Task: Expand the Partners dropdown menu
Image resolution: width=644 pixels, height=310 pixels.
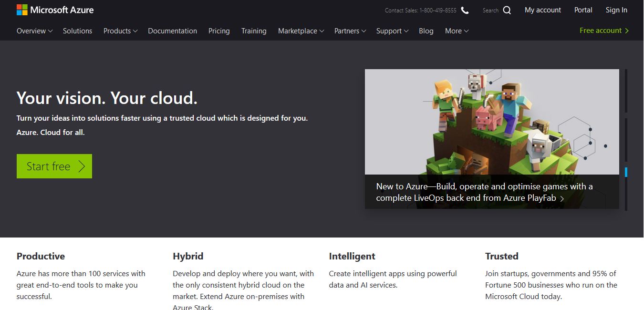Action: point(350,31)
